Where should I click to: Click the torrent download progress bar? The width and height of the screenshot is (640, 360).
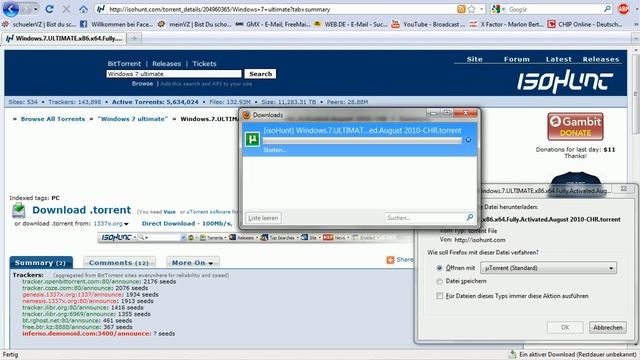coord(362,141)
